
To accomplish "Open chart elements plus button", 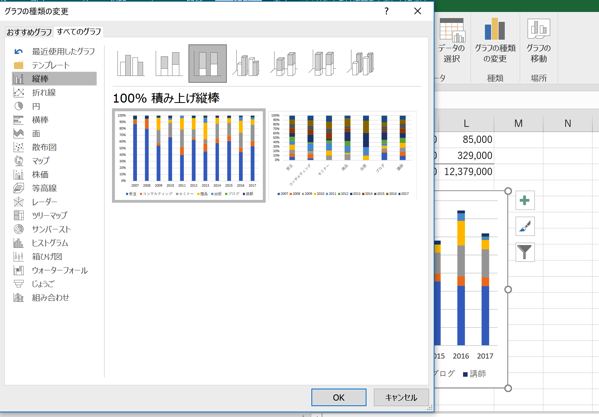I will tap(525, 200).
